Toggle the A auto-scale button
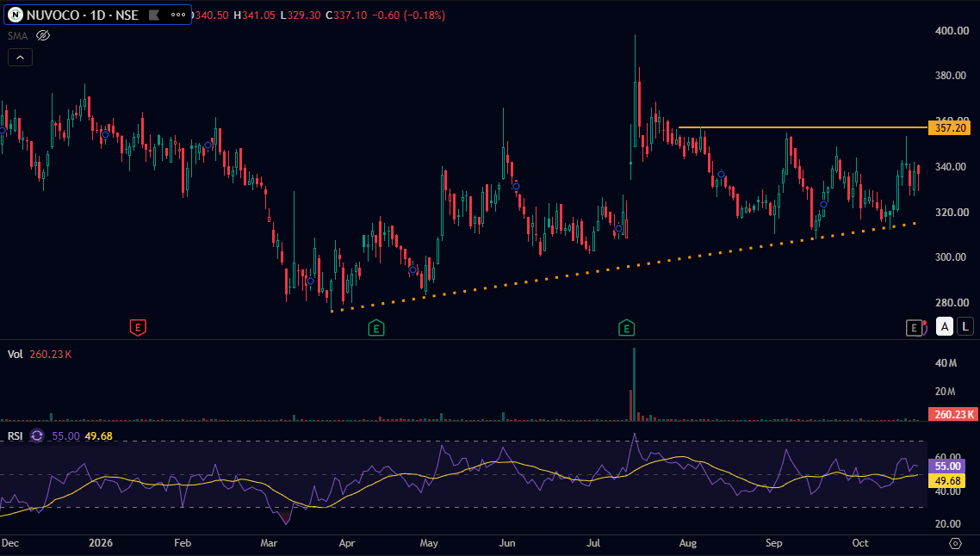980x556 pixels. tap(945, 326)
